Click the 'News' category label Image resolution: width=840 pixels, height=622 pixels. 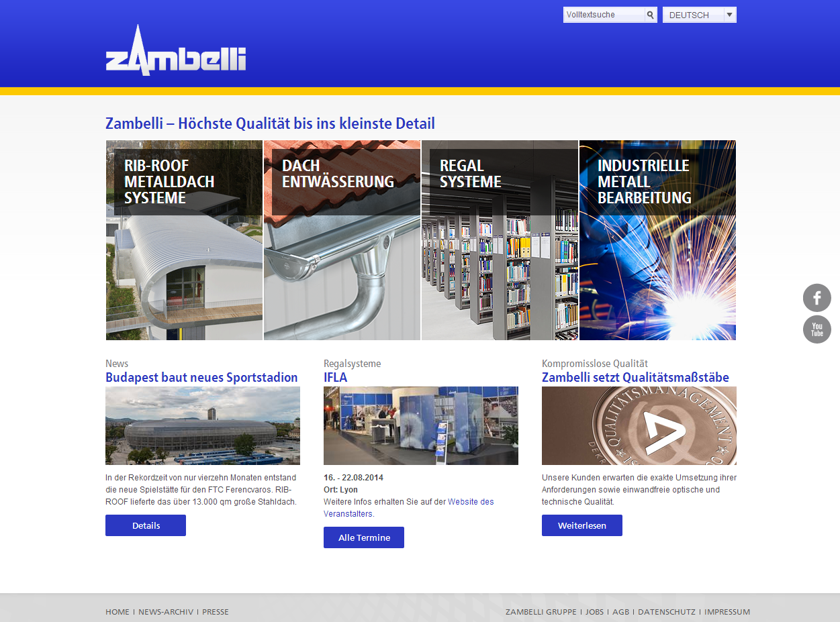tap(117, 364)
